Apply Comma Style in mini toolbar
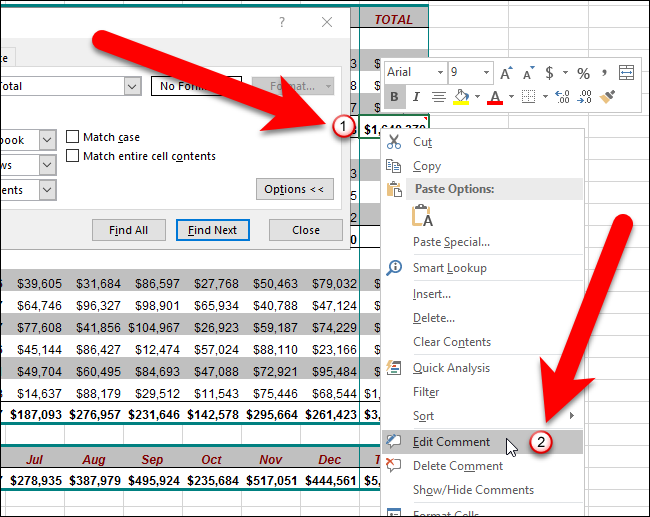650x517 pixels. pyautogui.click(x=604, y=73)
